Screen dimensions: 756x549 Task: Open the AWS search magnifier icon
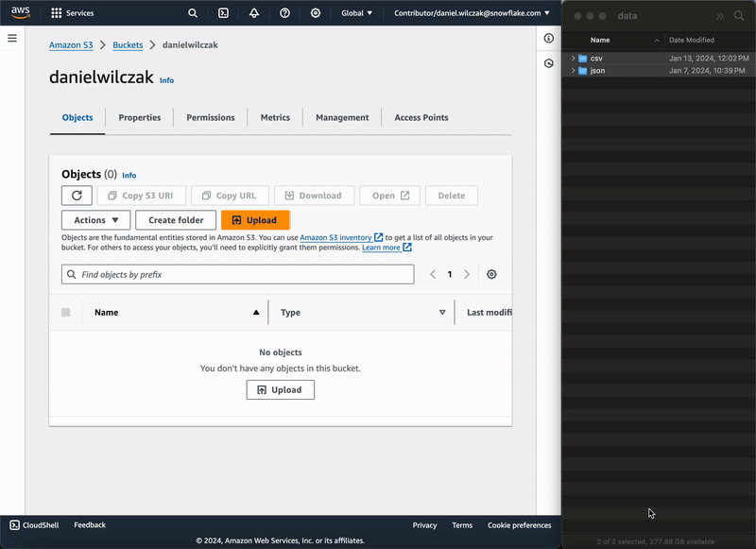(x=193, y=13)
